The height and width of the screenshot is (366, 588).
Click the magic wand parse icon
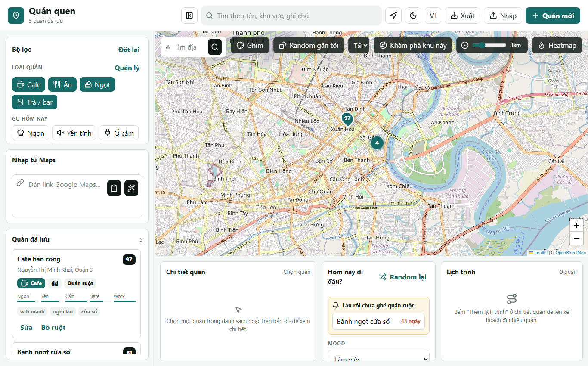(131, 188)
